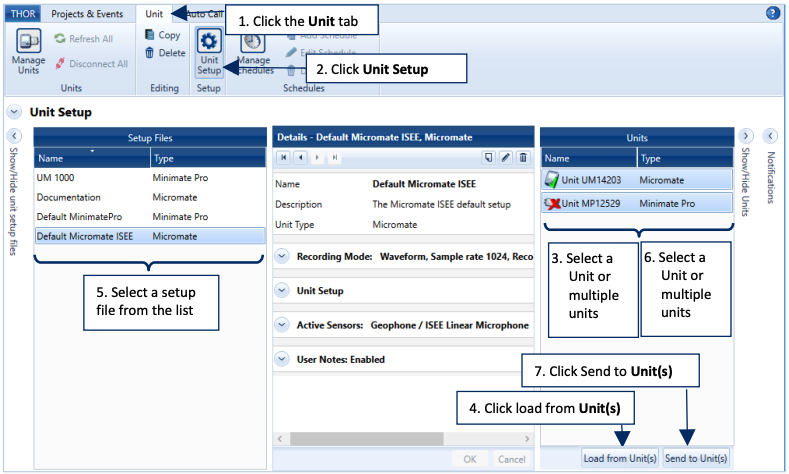The height and width of the screenshot is (474, 789).
Task: Expand the User Notes section
Action: click(283, 359)
